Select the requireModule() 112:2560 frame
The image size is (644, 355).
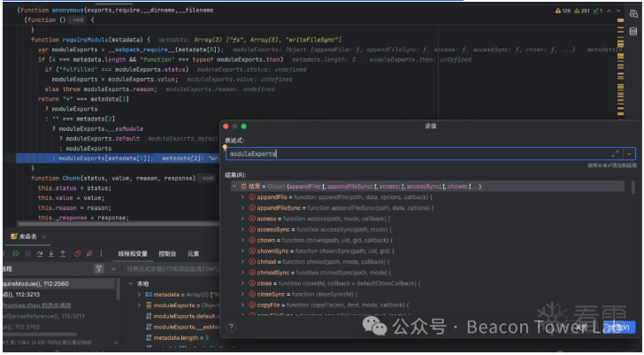pos(58,283)
